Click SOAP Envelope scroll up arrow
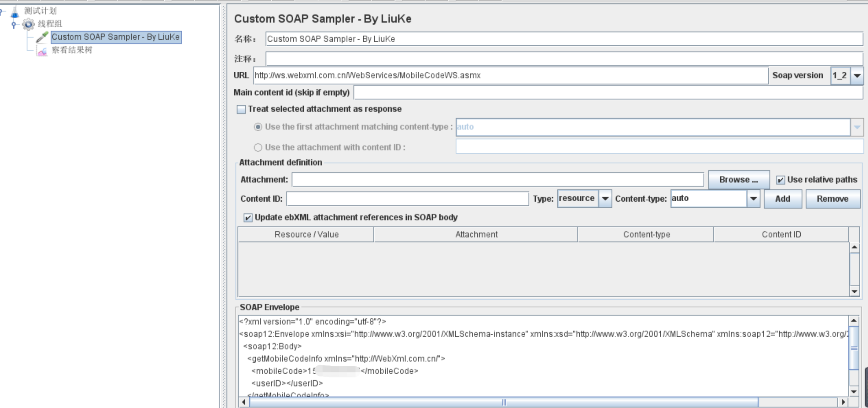 854,321
